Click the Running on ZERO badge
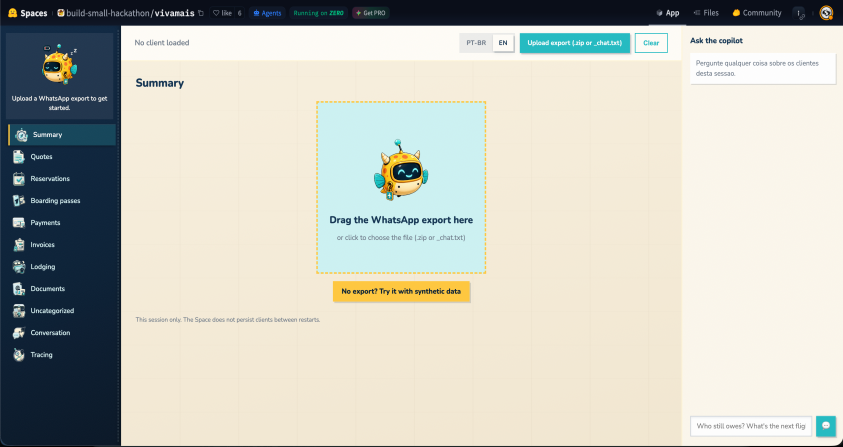The image size is (843, 447). click(x=318, y=13)
